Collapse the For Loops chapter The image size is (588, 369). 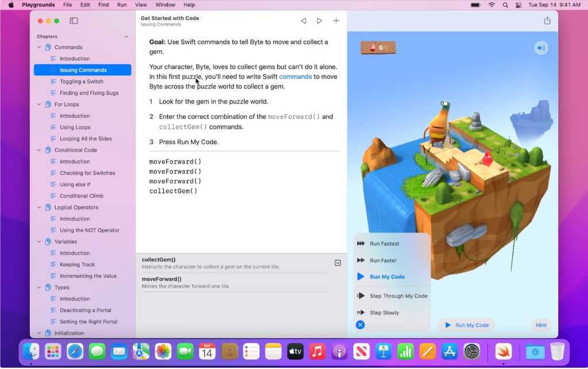point(39,104)
